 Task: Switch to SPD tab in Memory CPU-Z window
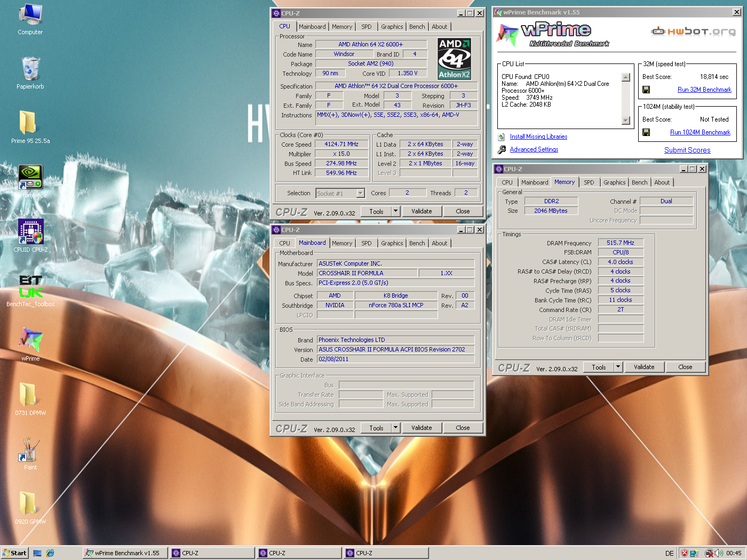[589, 182]
